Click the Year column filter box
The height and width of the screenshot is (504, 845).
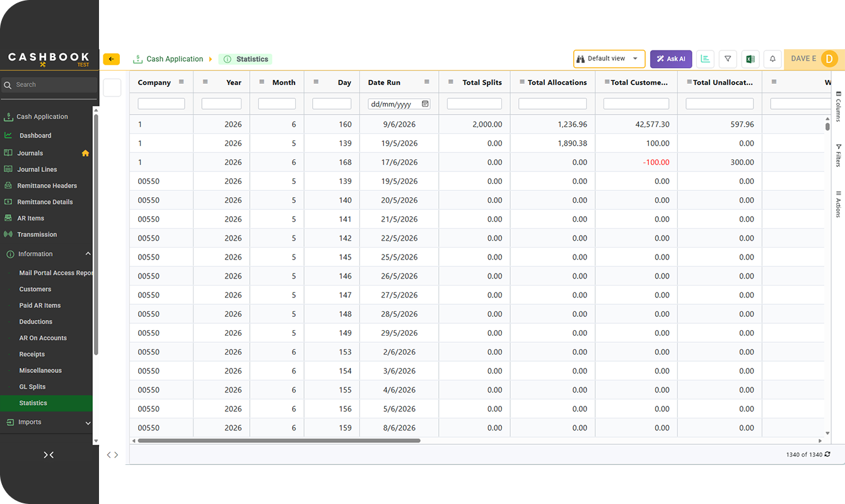[221, 104]
